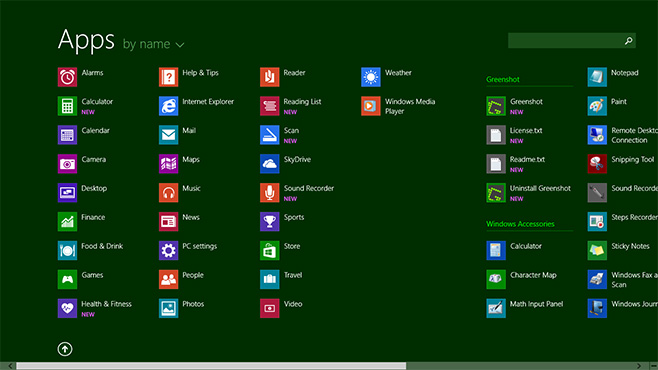This screenshot has width=658, height=370.
Task: Open the People app icon
Action: coord(168,280)
